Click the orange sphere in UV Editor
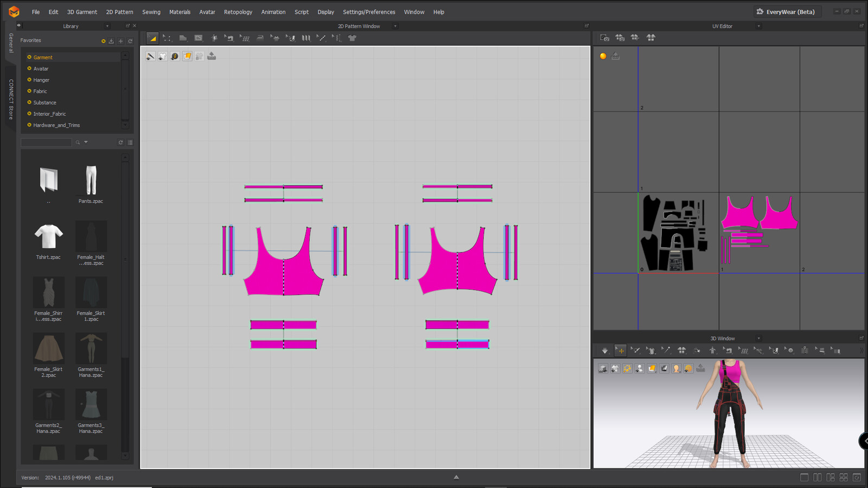 pos(603,56)
